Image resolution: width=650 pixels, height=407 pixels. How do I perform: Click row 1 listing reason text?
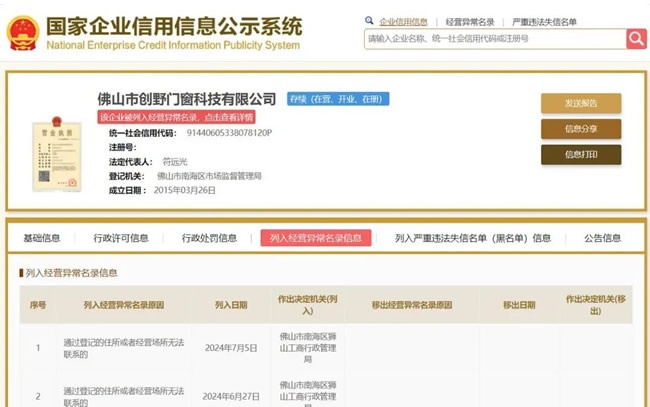[124, 349]
